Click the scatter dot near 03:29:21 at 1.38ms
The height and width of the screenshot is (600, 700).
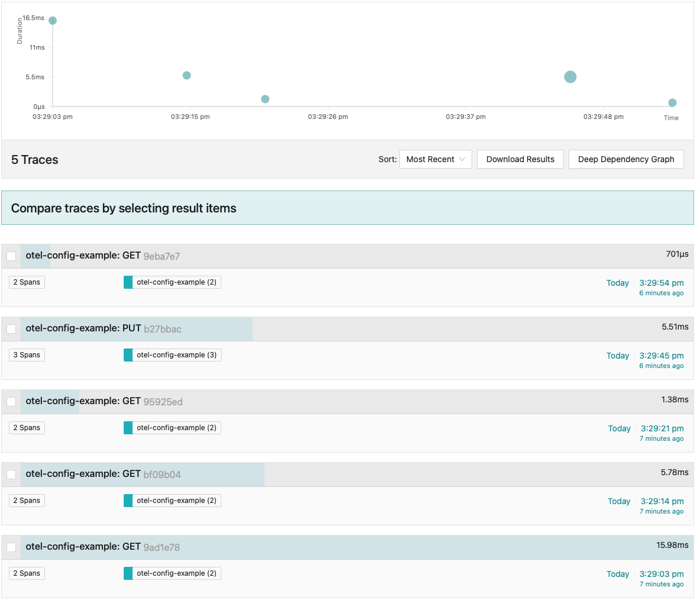[265, 99]
